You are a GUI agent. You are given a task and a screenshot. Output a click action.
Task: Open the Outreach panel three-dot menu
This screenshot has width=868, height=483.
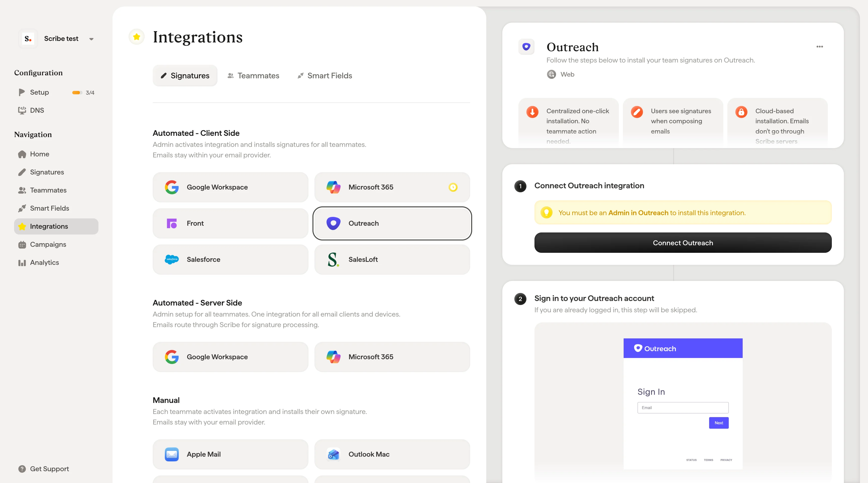tap(820, 46)
